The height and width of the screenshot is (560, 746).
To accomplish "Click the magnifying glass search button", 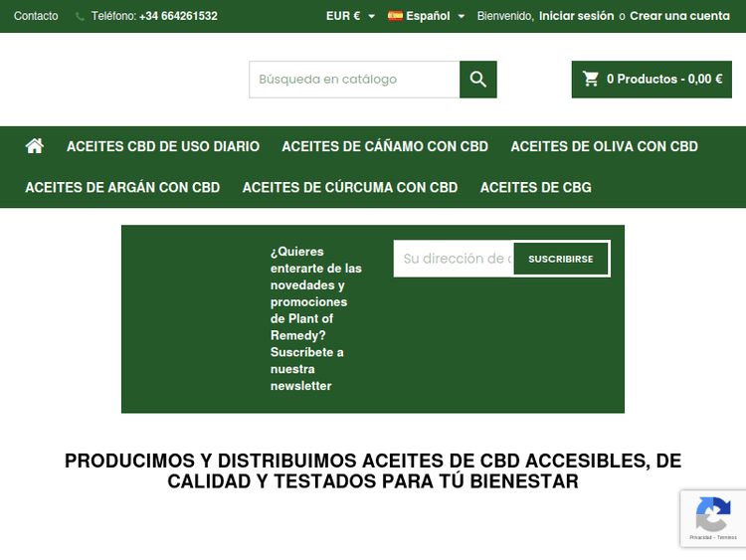I will click(x=477, y=80).
